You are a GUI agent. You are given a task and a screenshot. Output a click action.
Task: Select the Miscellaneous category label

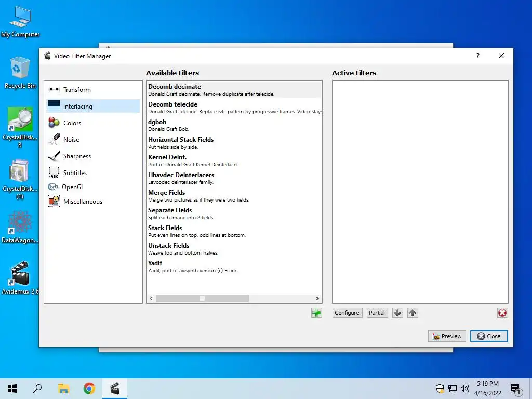point(83,201)
